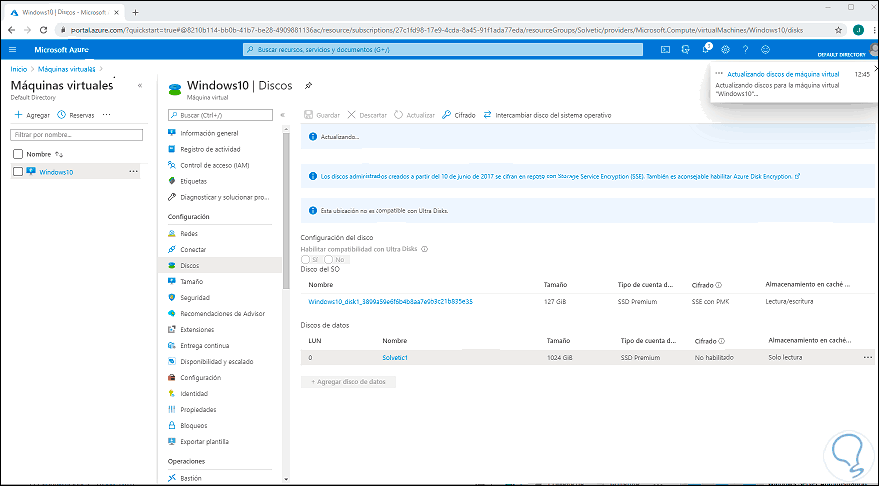Open Redes in the Configuración menu
Screen dimensions: 879x486
coord(188,233)
